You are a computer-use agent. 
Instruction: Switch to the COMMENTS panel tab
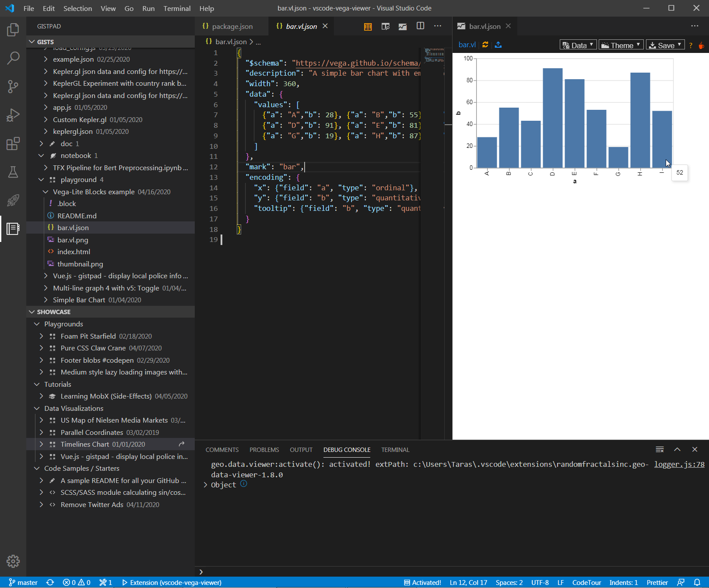[222, 450]
